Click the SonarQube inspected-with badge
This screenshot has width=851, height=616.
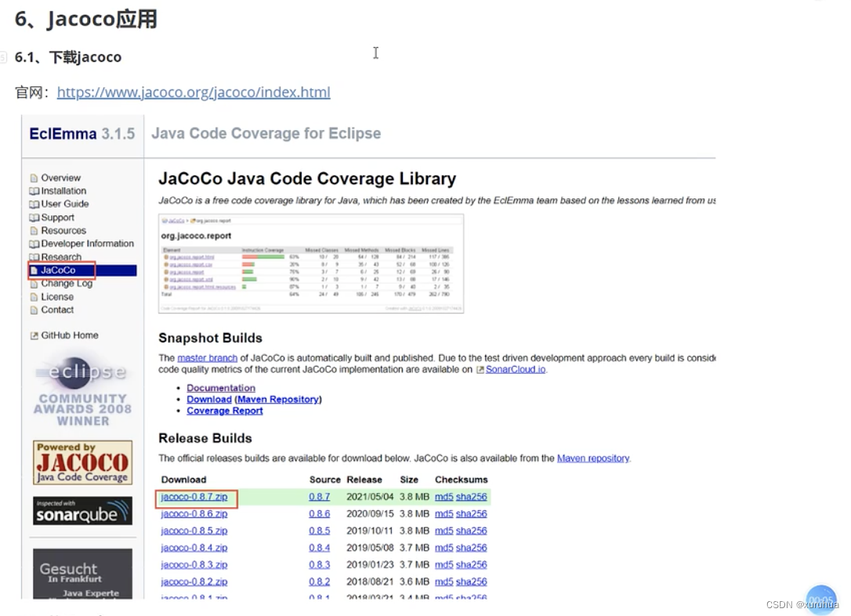coord(81,510)
